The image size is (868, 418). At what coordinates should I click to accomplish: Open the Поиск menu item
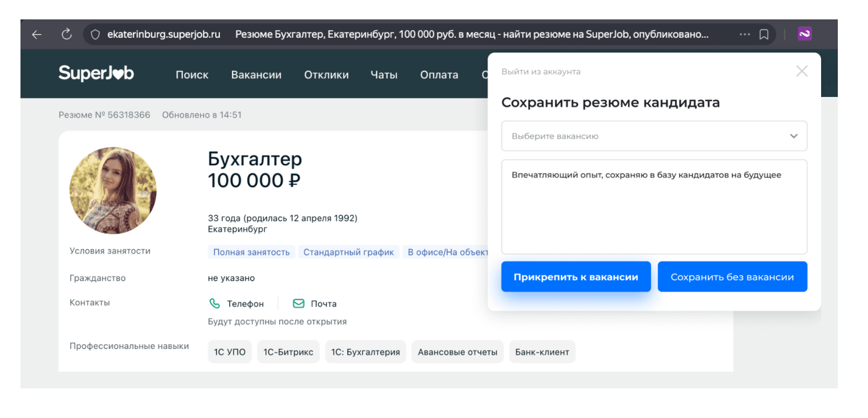pyautogui.click(x=192, y=75)
